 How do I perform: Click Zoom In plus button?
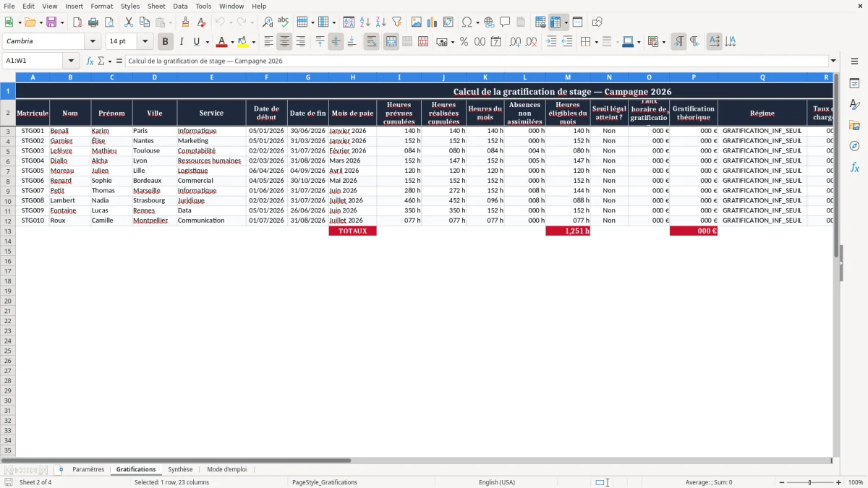coord(838,482)
